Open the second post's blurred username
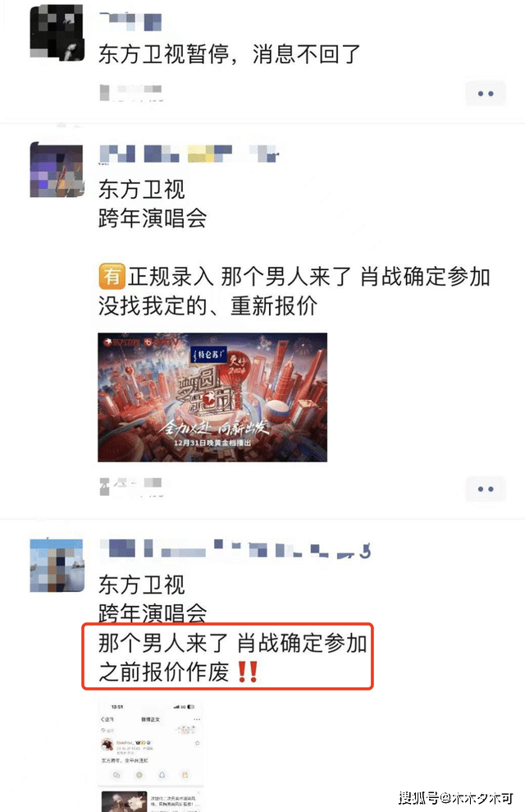 pos(189,154)
